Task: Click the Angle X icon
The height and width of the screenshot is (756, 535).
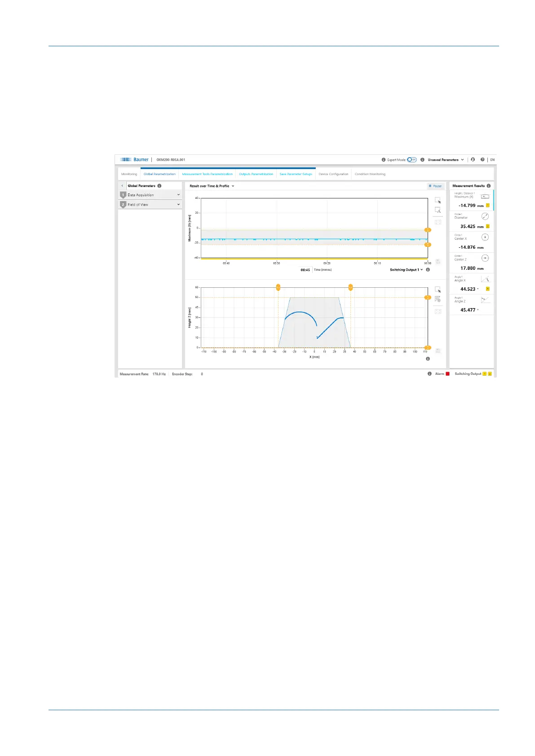Action: 485,279
